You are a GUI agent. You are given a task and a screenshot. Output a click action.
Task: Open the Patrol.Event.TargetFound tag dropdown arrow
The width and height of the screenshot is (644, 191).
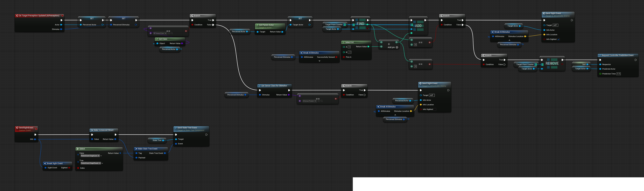102,163
